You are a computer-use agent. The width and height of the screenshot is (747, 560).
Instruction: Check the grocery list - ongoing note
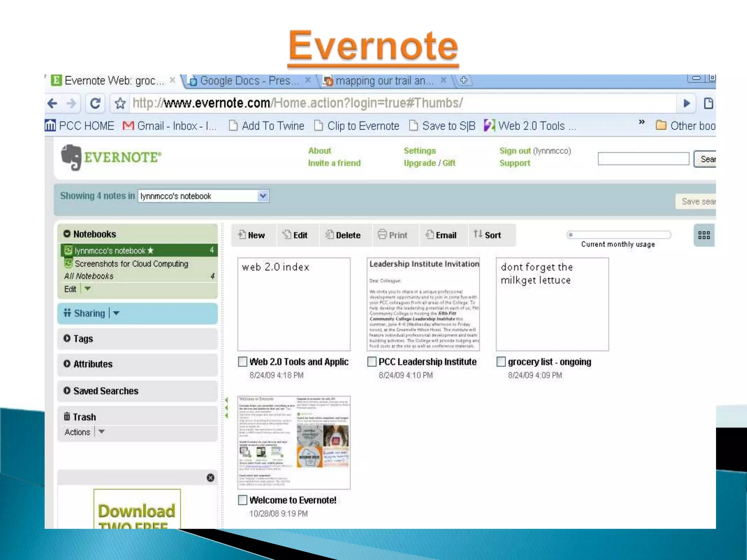point(501,362)
